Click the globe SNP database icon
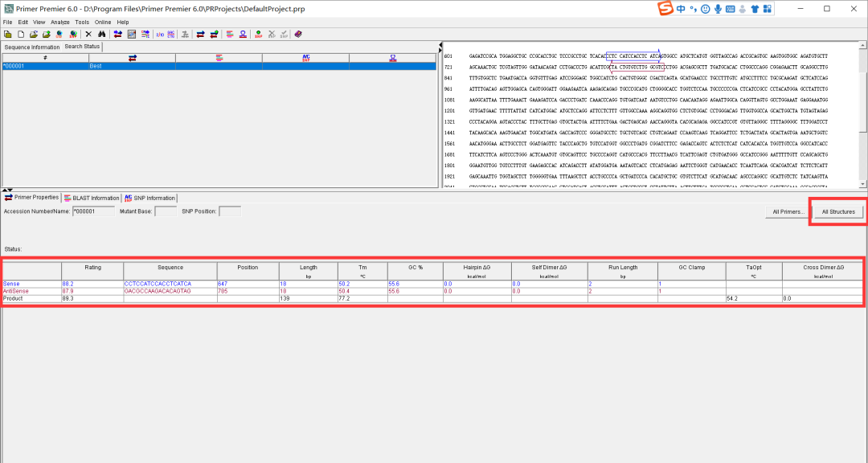Screen dimensions: 868x463 [73, 35]
